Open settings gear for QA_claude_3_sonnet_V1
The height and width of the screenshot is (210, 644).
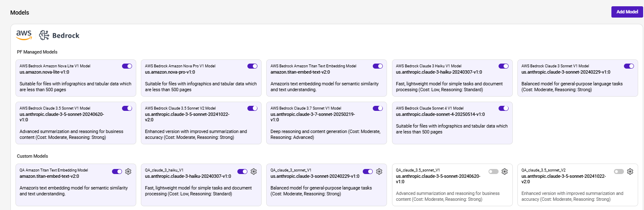[x=379, y=172]
